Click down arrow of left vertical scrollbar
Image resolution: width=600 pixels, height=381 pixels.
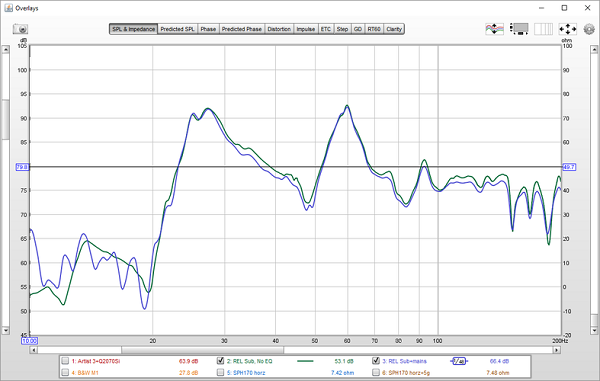coord(5,330)
